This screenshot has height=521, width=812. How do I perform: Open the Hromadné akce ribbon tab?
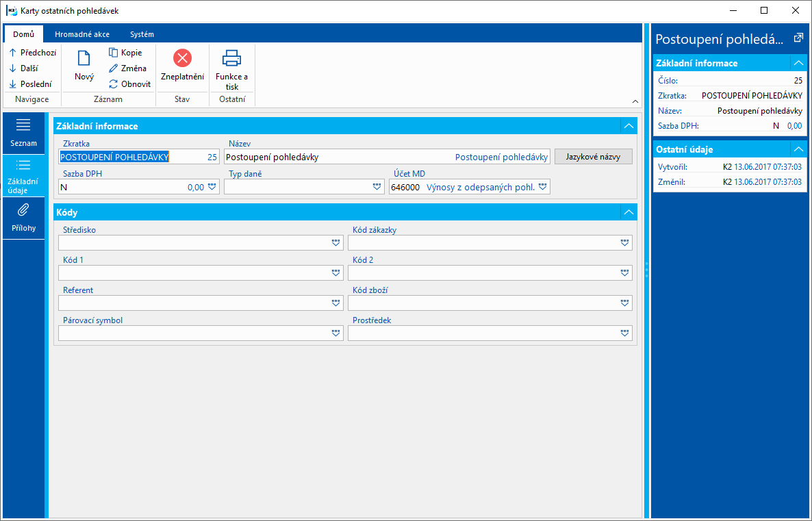click(x=82, y=34)
